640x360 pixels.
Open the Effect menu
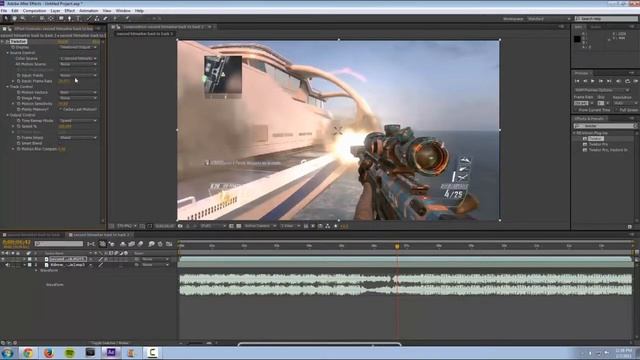(69, 11)
